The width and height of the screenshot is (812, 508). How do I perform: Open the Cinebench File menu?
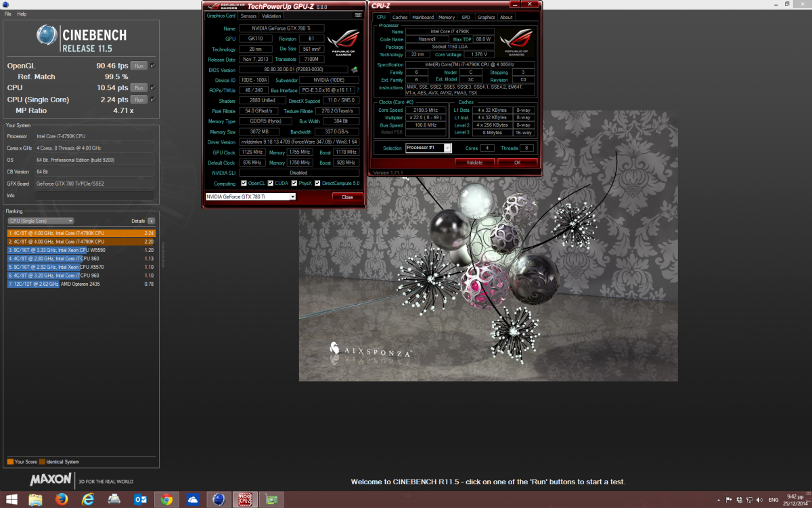[x=8, y=14]
